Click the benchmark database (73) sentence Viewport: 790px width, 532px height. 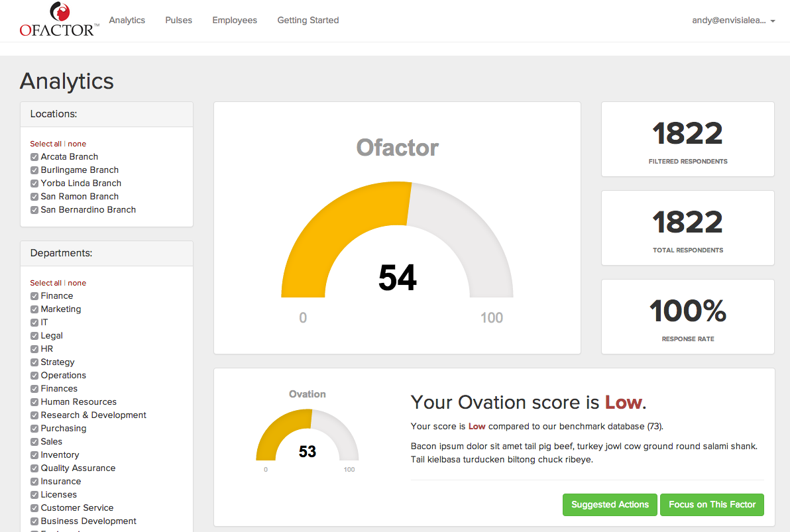pyautogui.click(x=537, y=426)
